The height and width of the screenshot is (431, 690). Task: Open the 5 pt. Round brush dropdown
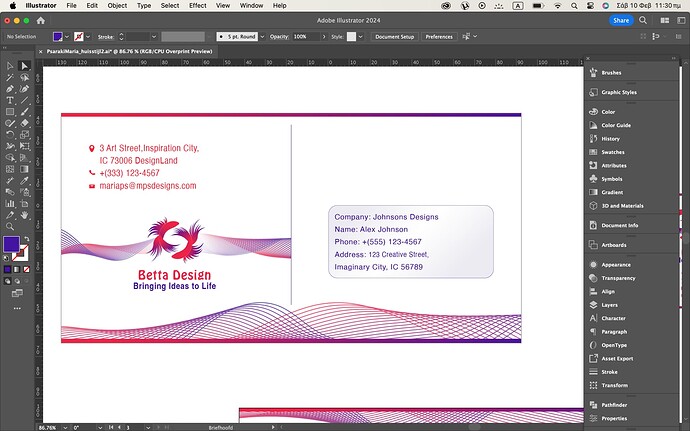pyautogui.click(x=262, y=37)
